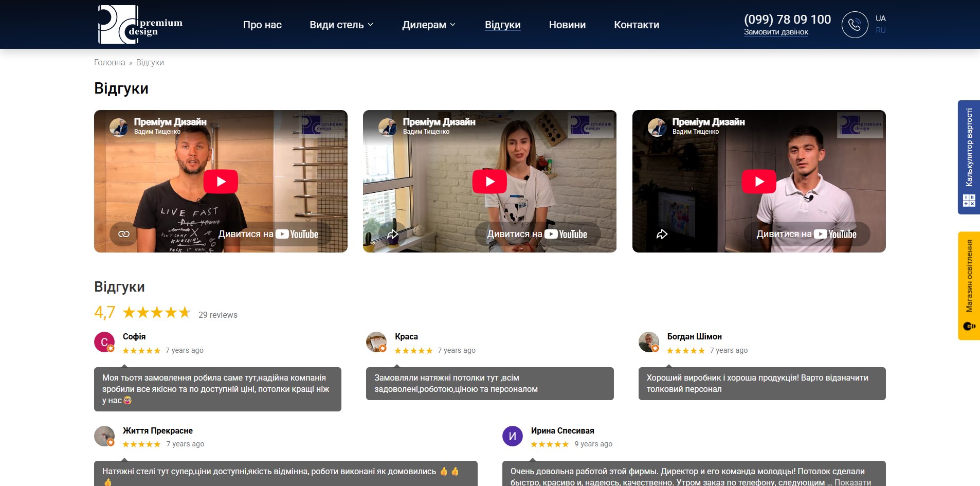Viewport: 980px width, 486px height.
Task: Expand the Дилерам dropdown menu
Action: pos(429,25)
